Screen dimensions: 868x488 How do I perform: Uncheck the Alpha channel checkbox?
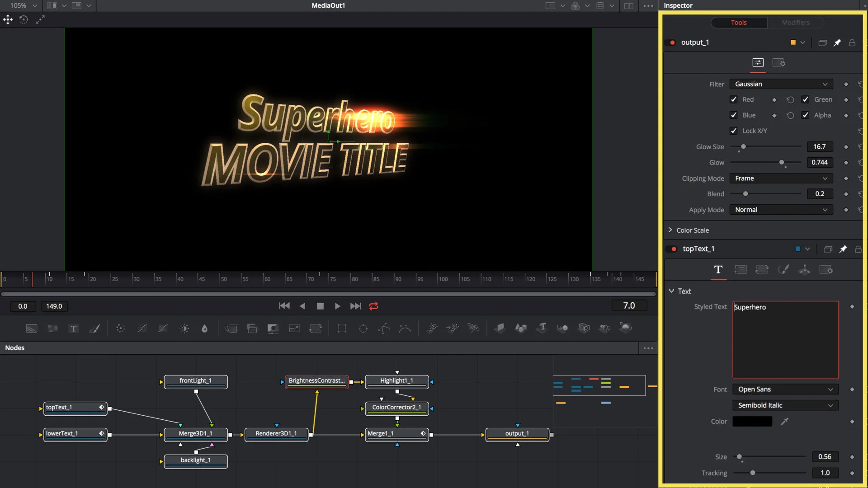(x=805, y=115)
